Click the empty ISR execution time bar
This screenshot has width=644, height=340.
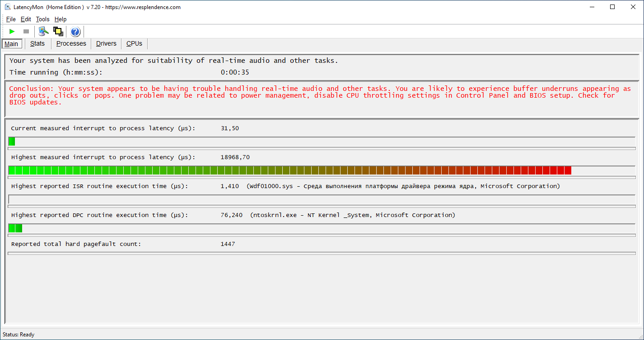click(322, 199)
